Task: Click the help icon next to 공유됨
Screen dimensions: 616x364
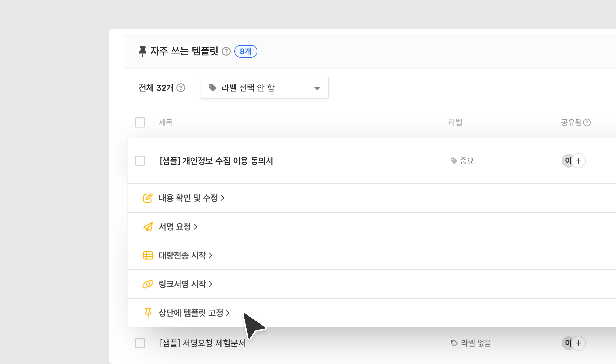Action: pyautogui.click(x=587, y=122)
